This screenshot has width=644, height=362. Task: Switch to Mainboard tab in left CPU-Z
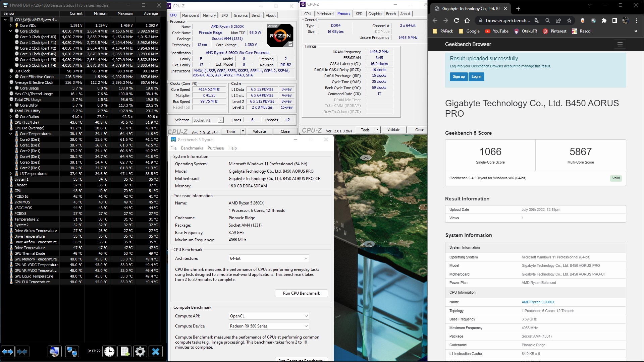pos(191,15)
